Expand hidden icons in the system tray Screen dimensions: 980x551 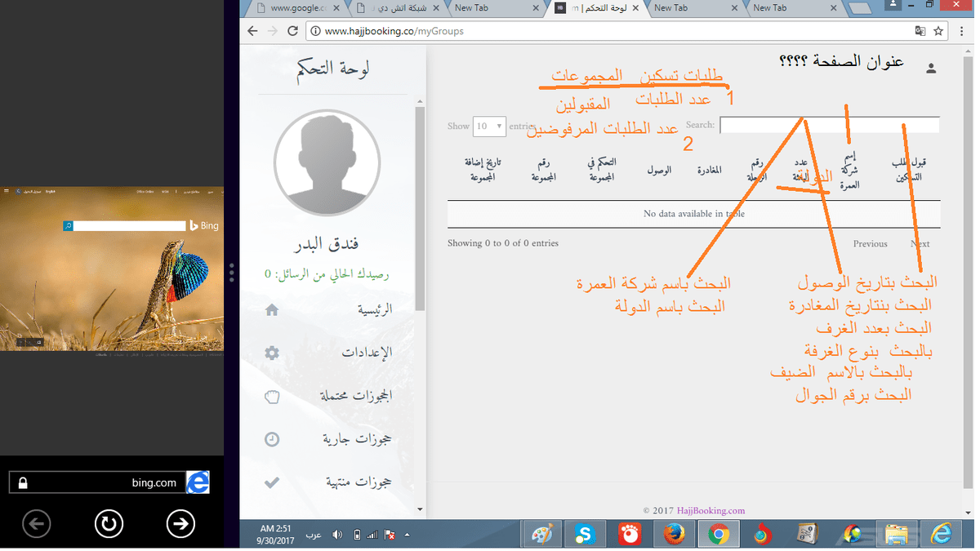click(x=407, y=534)
